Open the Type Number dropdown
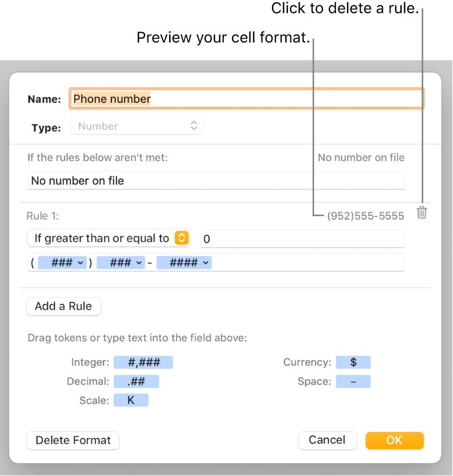 point(137,126)
